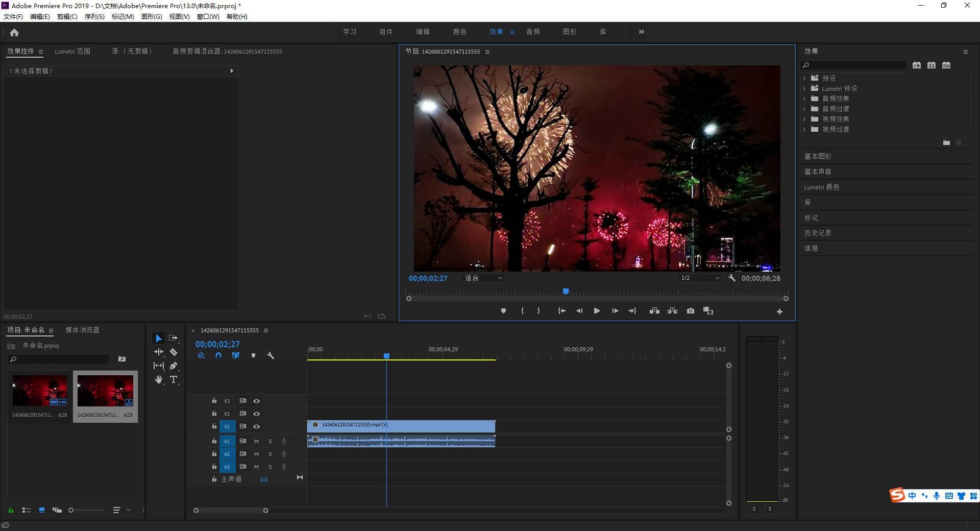This screenshot has width=980, height=531.
Task: Toggle V1 track output eye
Action: 256,426
